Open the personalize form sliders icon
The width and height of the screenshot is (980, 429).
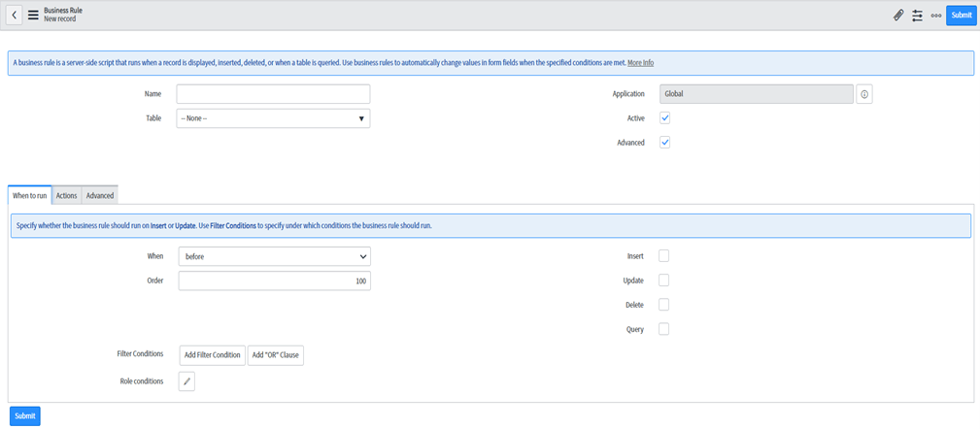tap(917, 16)
